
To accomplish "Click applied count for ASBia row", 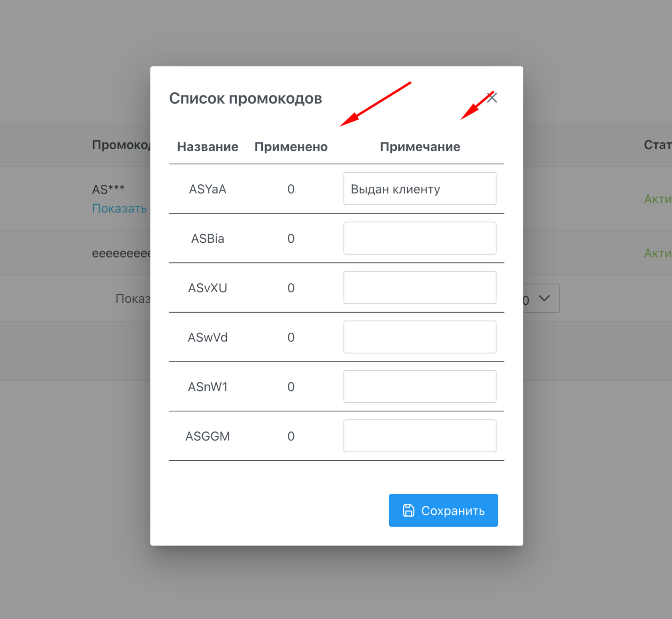I will [291, 239].
